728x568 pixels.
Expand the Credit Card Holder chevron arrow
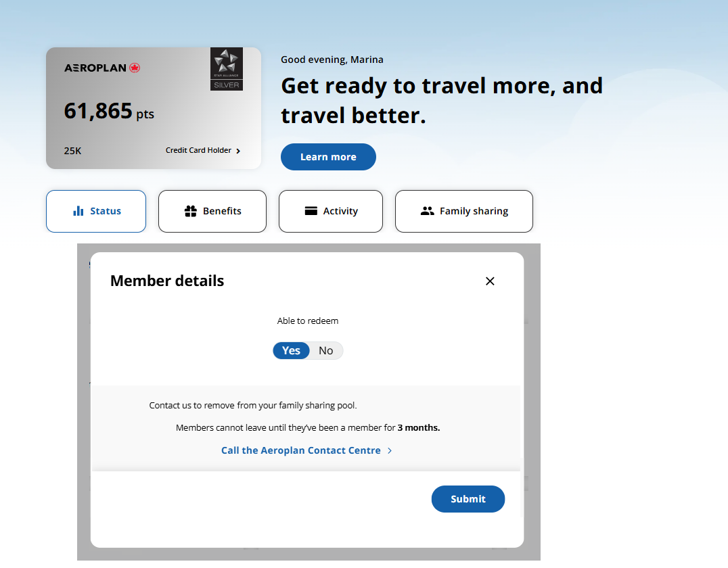tap(238, 151)
